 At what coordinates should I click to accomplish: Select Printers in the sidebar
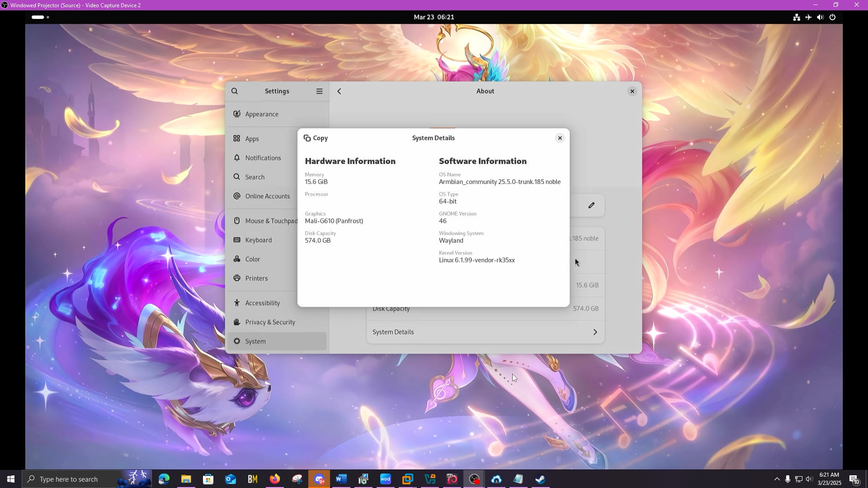(x=256, y=278)
